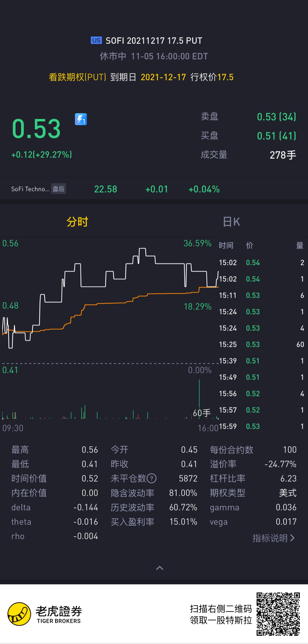Click the question mark next to 未平仓数
Viewport: 308px width, 644px height.
(x=152, y=478)
